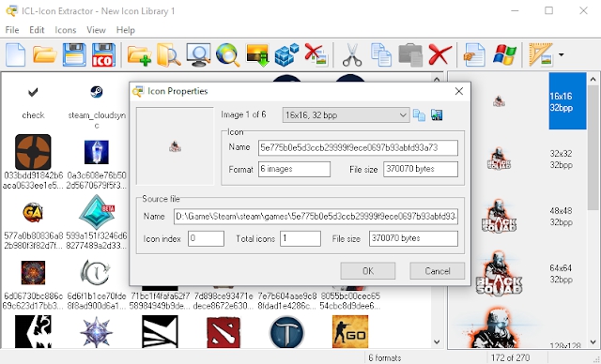Click the 6 formats status bar text
Screen dimensions: 601x364
click(x=385, y=357)
